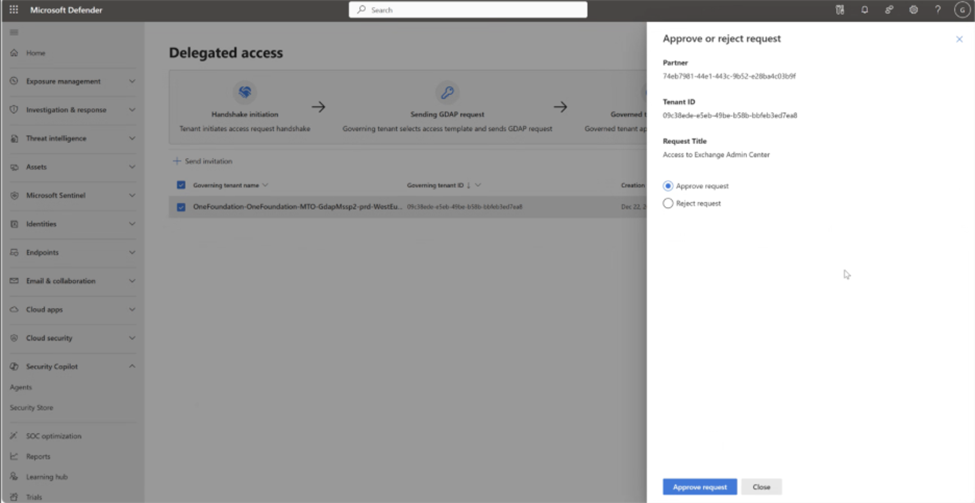Open help question mark icon
The height and width of the screenshot is (503, 975).
[x=938, y=10]
